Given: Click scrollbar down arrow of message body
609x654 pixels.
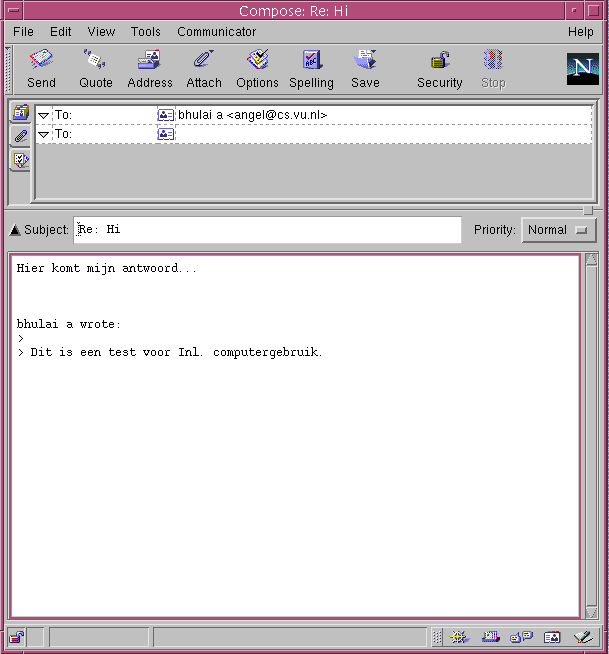Looking at the screenshot, I should (591, 612).
